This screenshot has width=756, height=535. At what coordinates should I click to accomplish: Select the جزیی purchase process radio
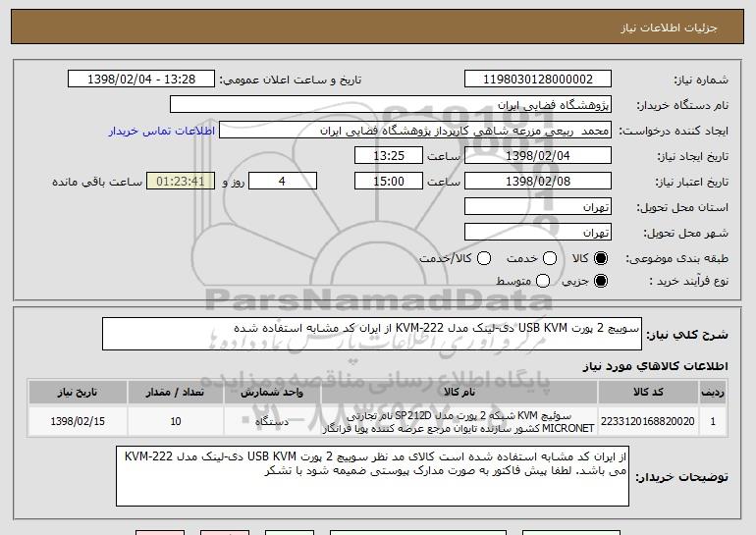coord(601,281)
